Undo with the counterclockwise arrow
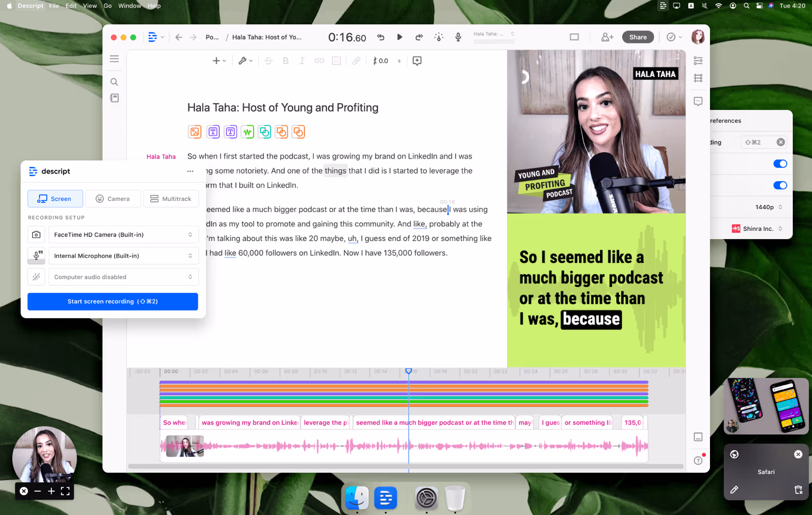The width and height of the screenshot is (812, 515). (381, 37)
